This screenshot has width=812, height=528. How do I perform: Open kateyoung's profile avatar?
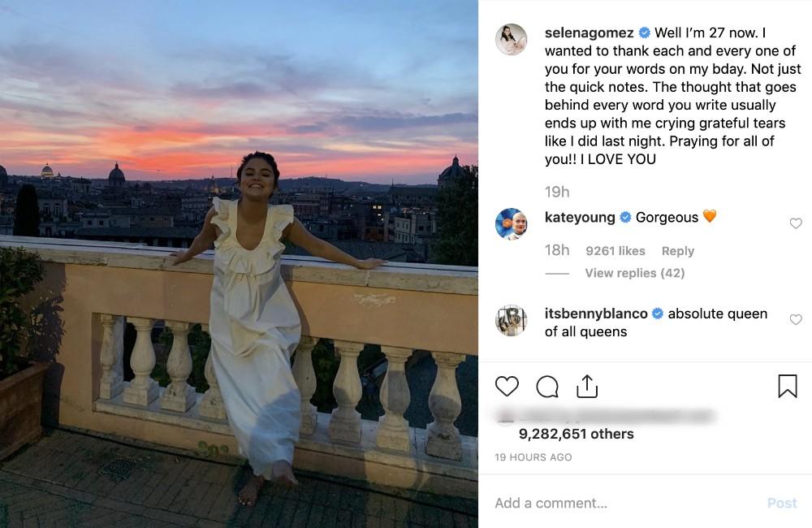[512, 223]
